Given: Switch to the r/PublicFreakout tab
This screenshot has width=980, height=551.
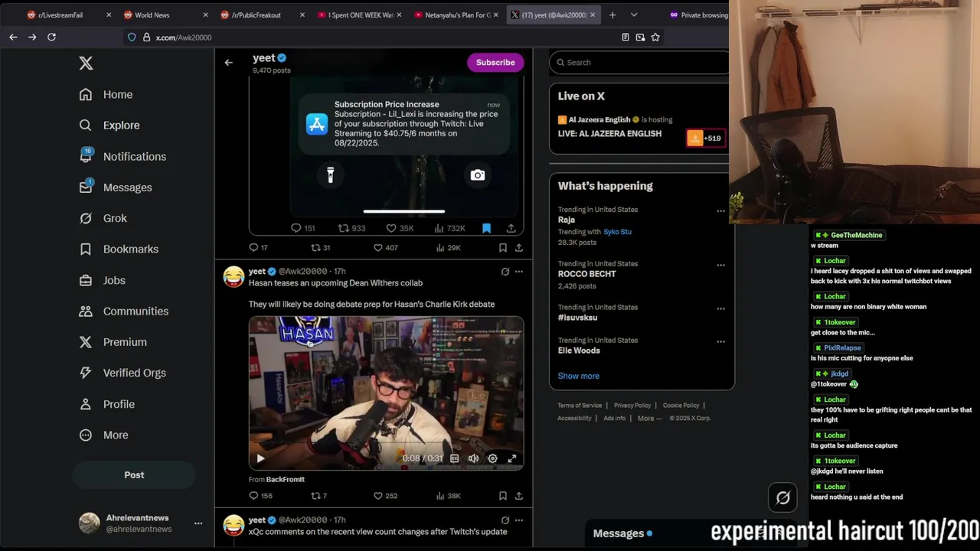Looking at the screenshot, I should pyautogui.click(x=254, y=15).
